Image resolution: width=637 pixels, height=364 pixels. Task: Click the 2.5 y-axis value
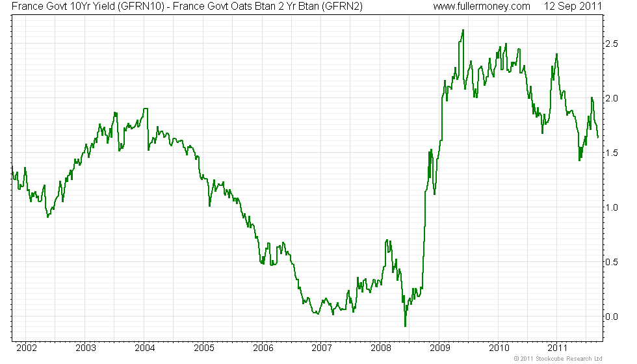612,44
